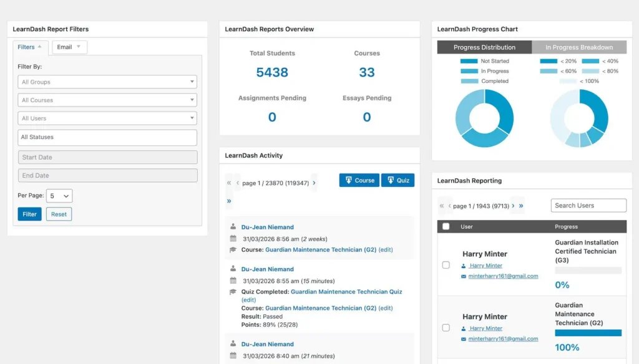Focus the Start Date field

tap(107, 157)
